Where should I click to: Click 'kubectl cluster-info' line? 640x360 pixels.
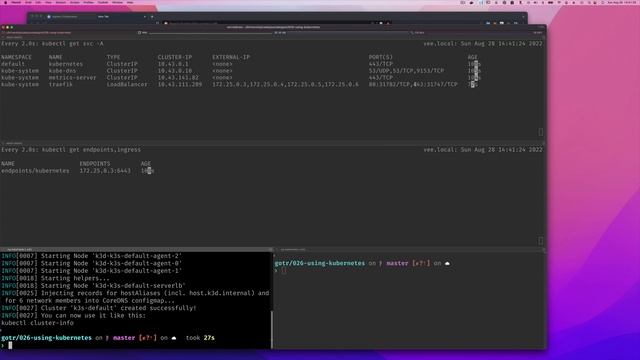(x=37, y=323)
